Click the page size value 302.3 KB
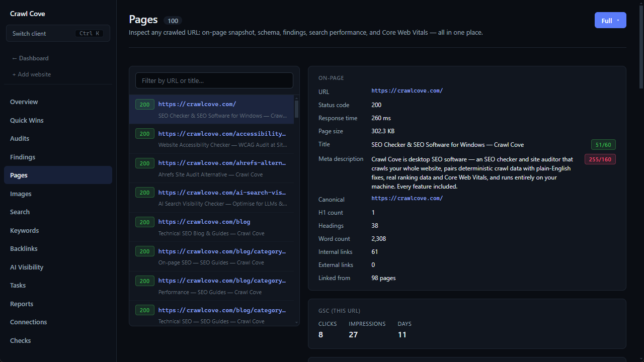 click(383, 131)
